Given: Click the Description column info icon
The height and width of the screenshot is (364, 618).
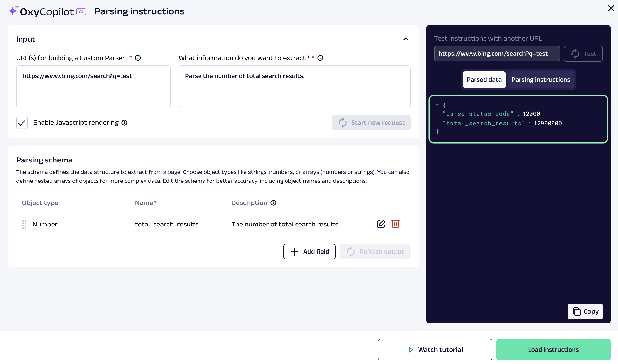Looking at the screenshot, I should (273, 203).
